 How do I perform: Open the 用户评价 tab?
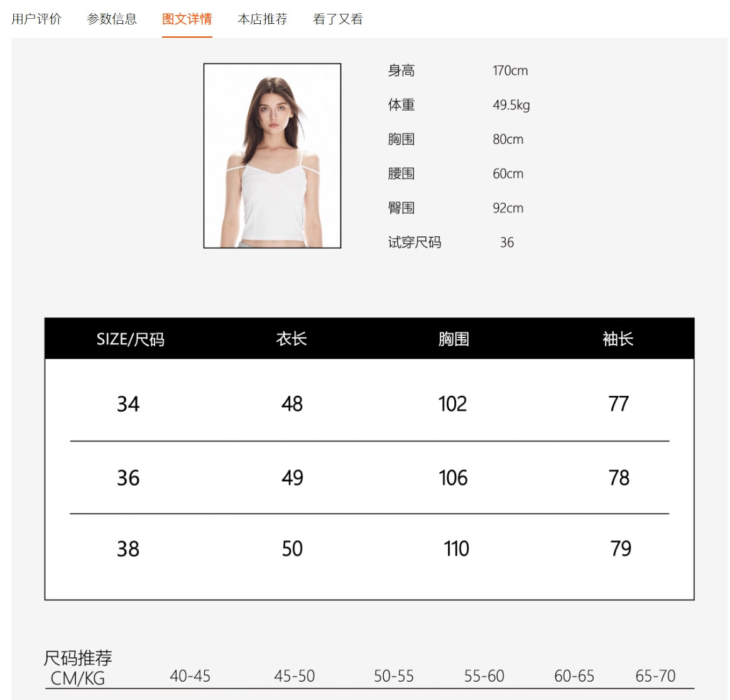tap(36, 19)
